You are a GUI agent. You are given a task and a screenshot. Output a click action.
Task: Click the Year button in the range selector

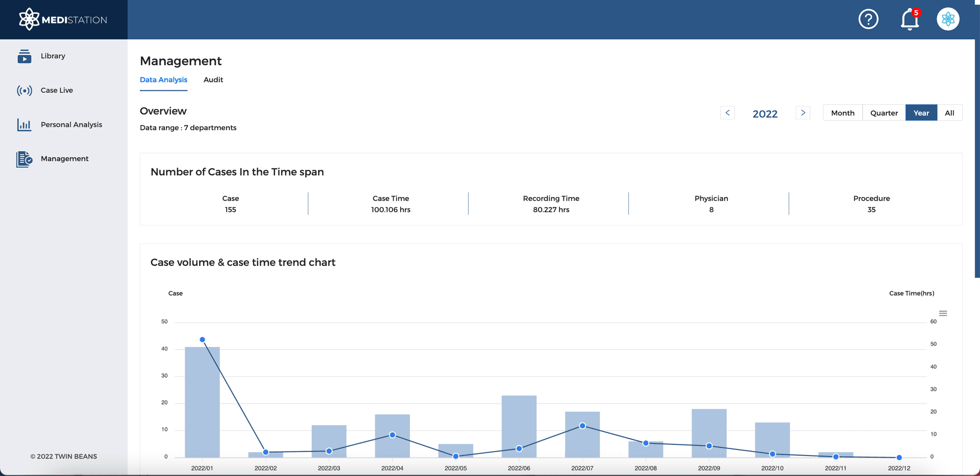tap(921, 112)
